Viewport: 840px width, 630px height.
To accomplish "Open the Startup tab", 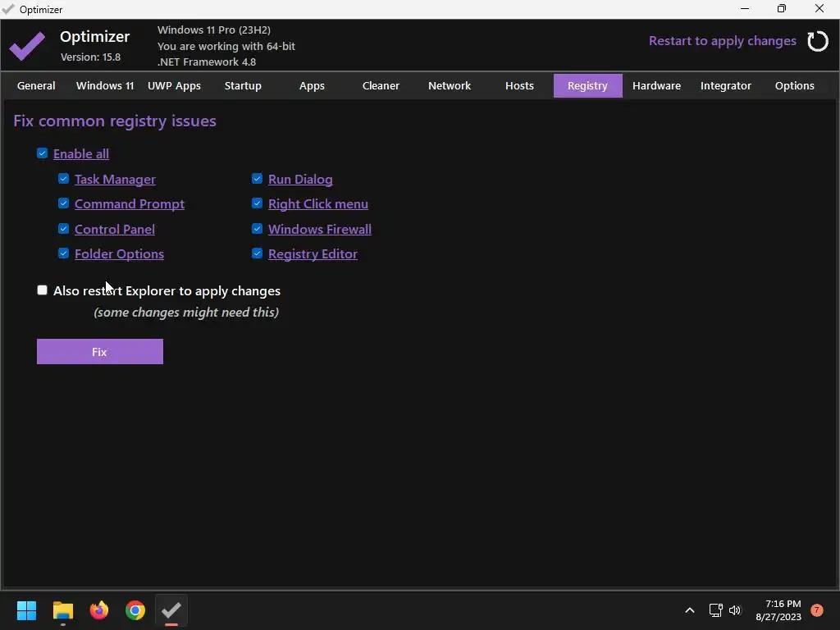I will [x=243, y=85].
